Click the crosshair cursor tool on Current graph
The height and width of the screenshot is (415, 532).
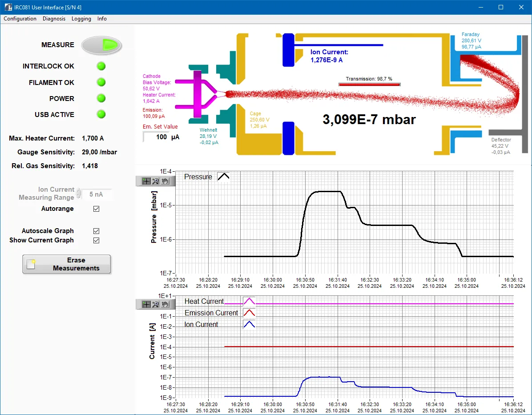tap(146, 304)
